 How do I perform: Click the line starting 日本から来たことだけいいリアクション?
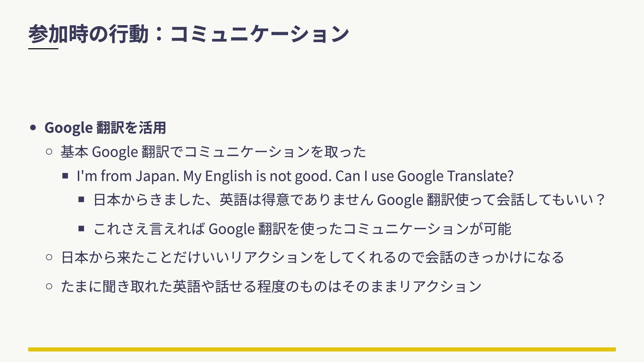coord(313,257)
